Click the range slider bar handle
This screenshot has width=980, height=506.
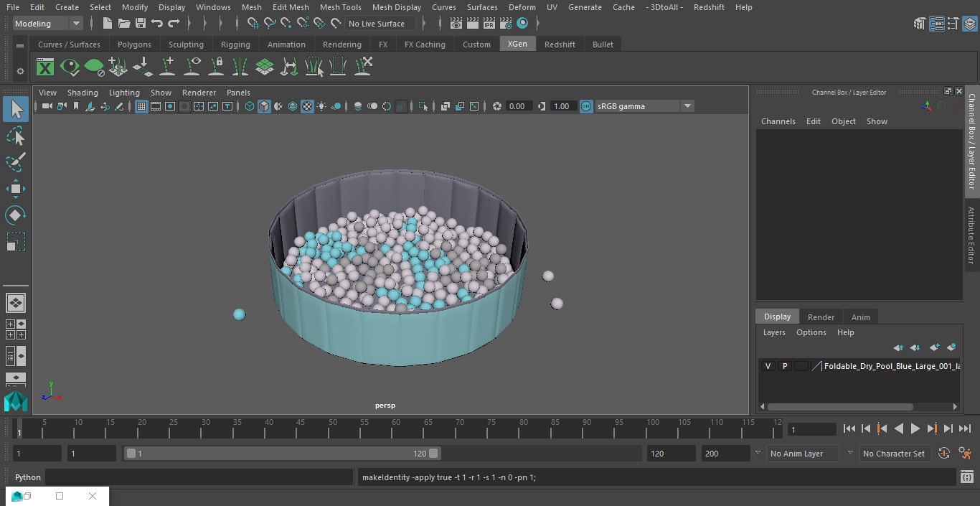tap(282, 454)
